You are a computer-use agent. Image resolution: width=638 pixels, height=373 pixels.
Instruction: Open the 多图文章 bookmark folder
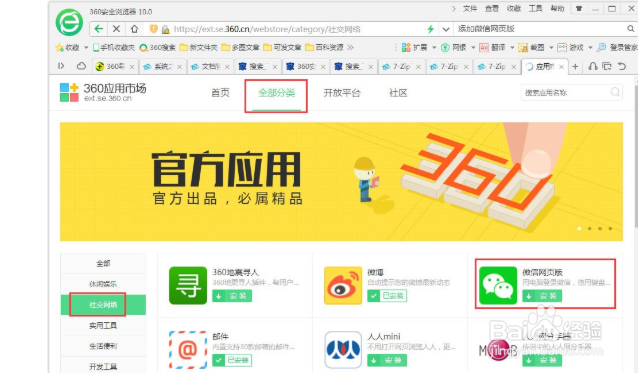[240, 48]
